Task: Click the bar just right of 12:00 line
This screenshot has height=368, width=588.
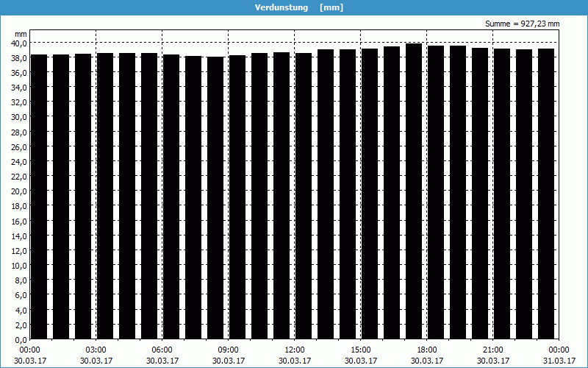Action: coord(304,197)
